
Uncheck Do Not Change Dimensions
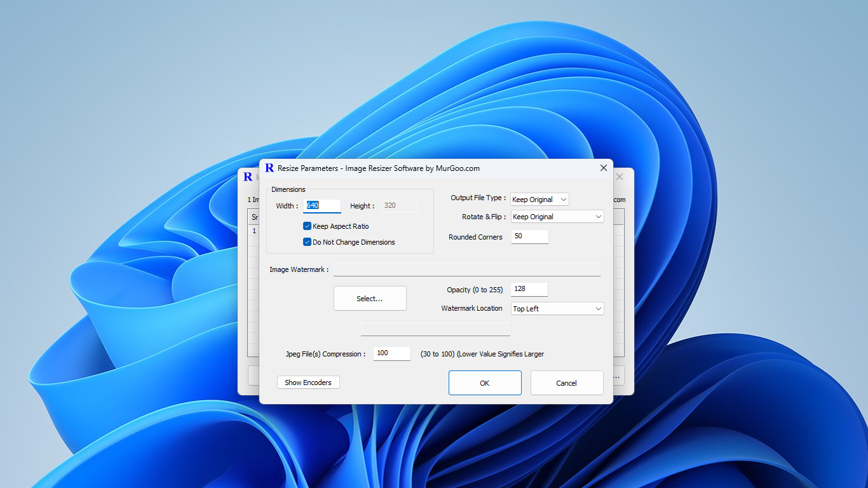307,242
